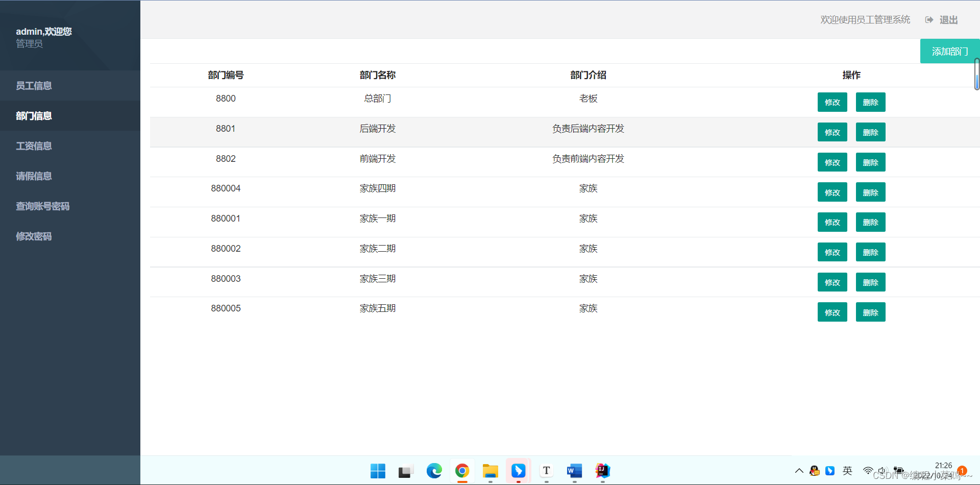Click 修改 for 家族一期 row
Image resolution: width=980 pixels, height=485 pixels.
tap(832, 222)
